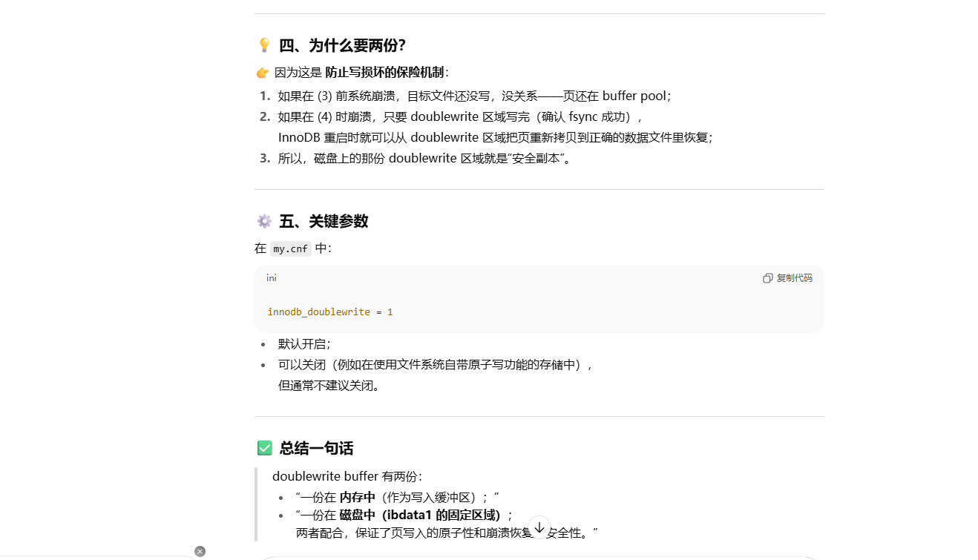Click the heading 五、关键参数
This screenshot has height=560, width=978.
tap(323, 221)
